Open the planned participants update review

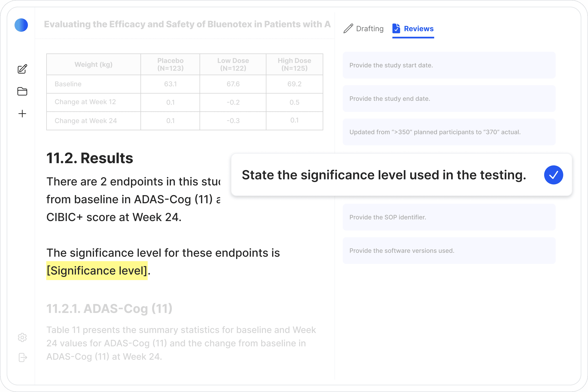click(x=449, y=132)
